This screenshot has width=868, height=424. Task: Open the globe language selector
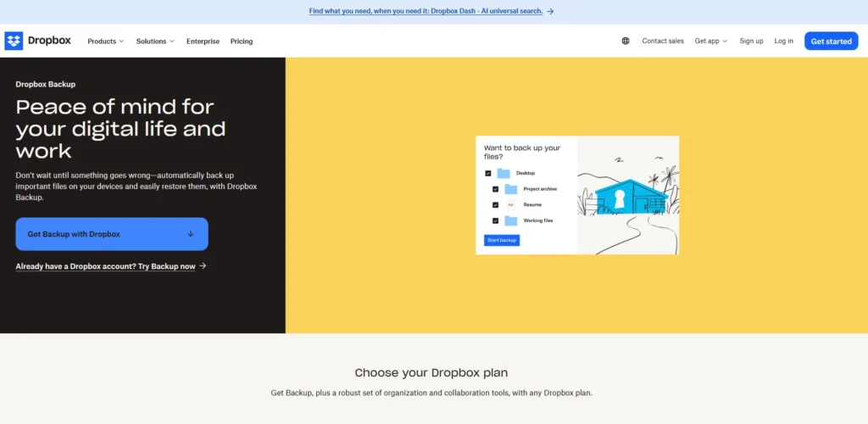pos(626,41)
